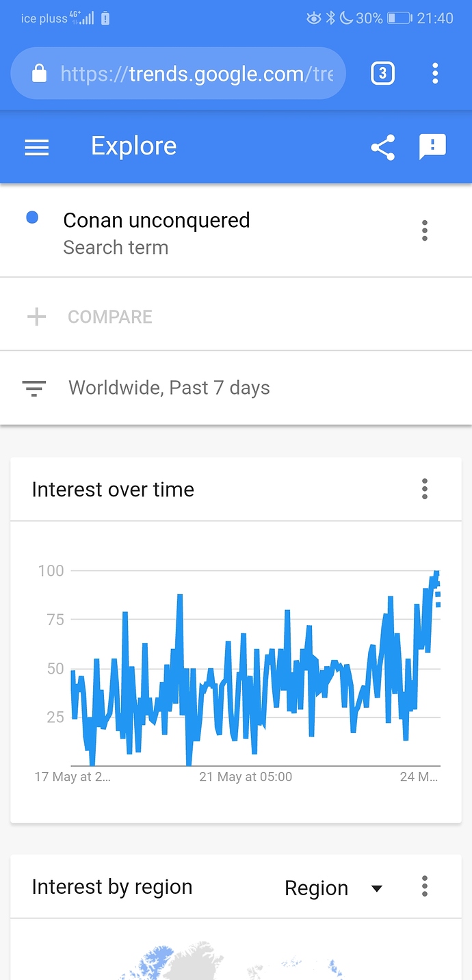
Task: Expand the Region dropdown arrow
Action: (376, 888)
